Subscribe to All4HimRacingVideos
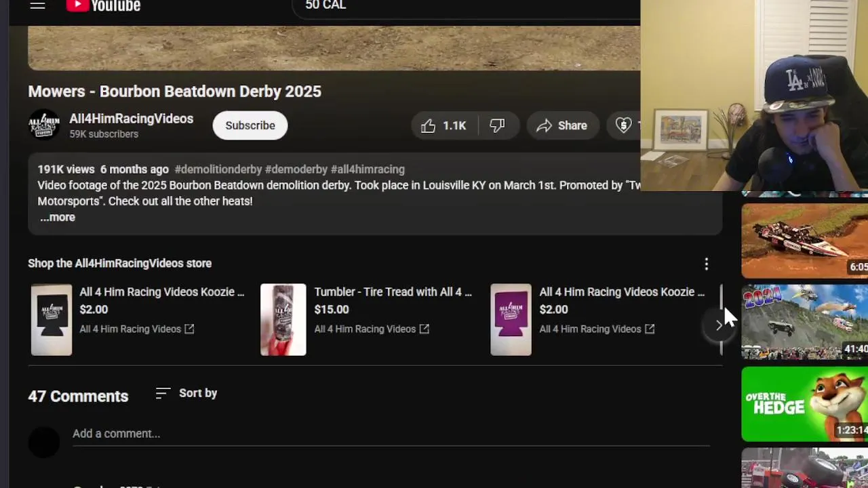The image size is (868, 488). tap(250, 125)
